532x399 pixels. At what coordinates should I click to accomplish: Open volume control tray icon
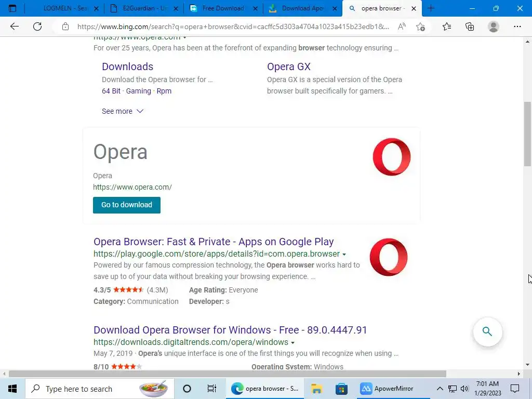tap(464, 389)
